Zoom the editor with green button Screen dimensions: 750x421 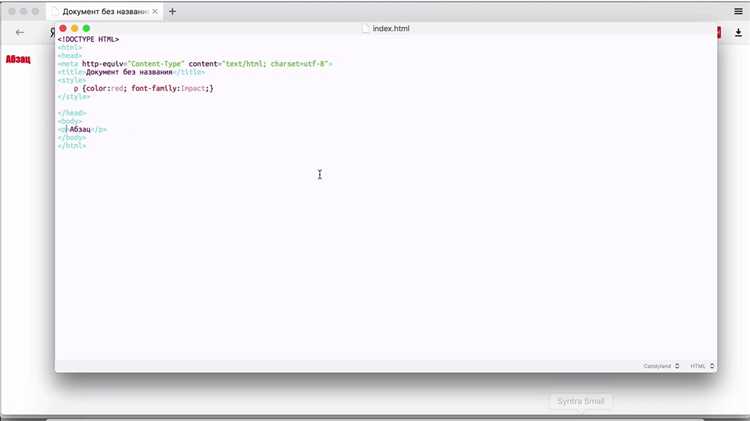pos(86,28)
